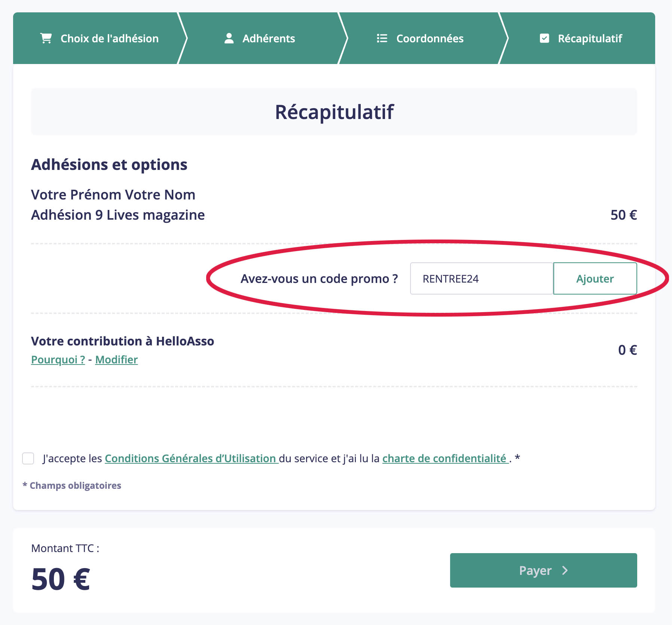
Task: Open the charte de confidentialité link
Action: click(445, 458)
